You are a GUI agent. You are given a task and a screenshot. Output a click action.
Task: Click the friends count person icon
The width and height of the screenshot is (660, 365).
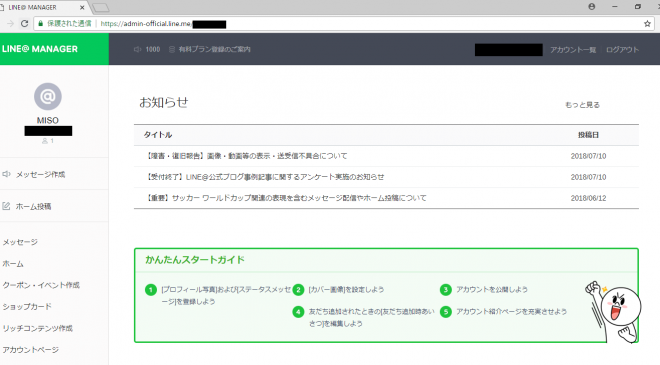click(45, 141)
